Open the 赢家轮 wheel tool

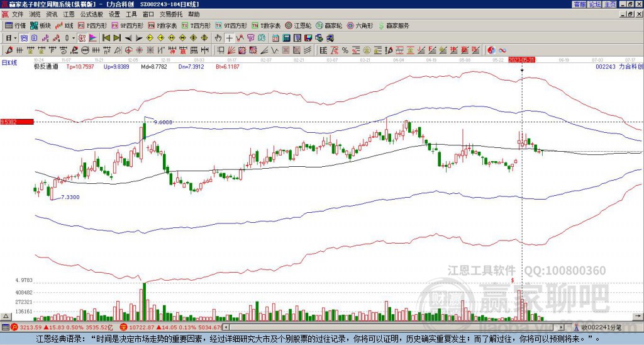click(x=329, y=25)
